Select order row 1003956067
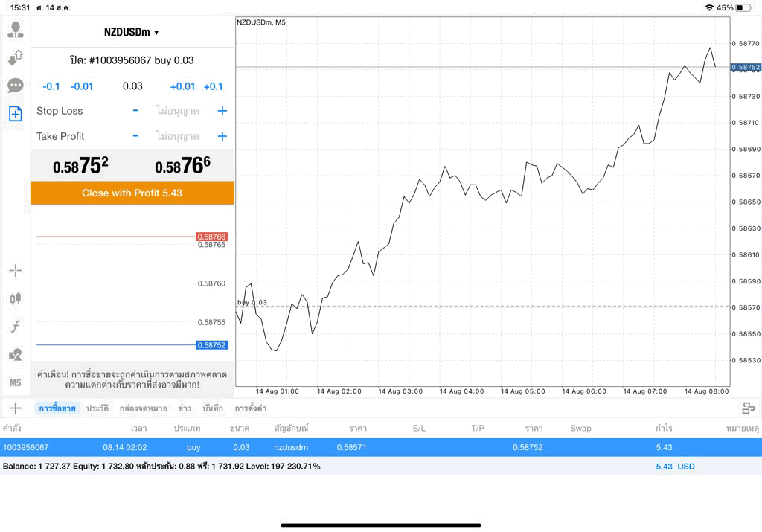 pos(381,447)
